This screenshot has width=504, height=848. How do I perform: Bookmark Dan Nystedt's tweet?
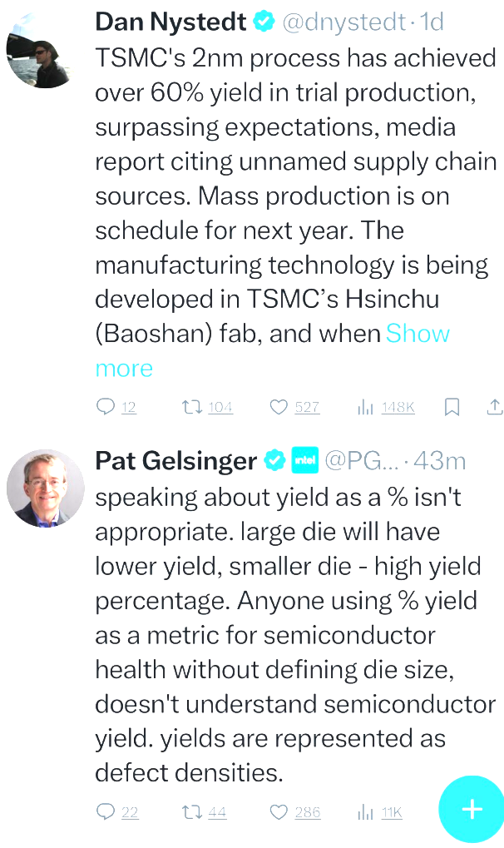pos(452,407)
